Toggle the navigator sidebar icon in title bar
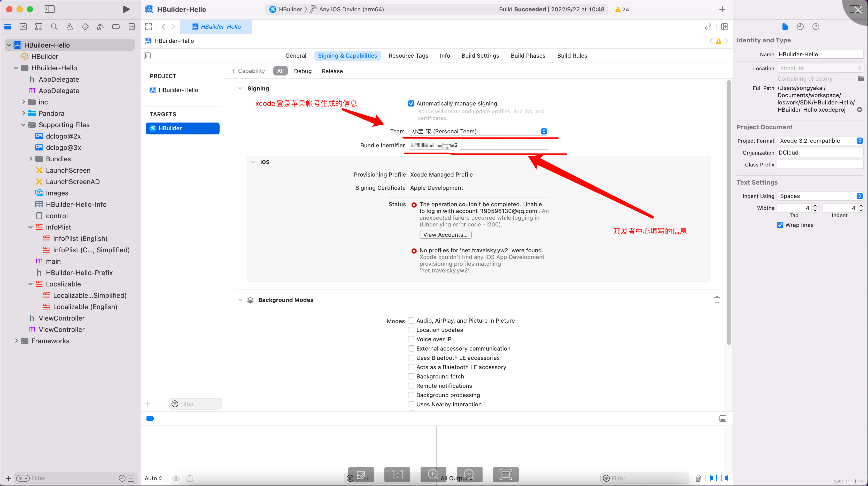This screenshot has width=868, height=486. (x=50, y=9)
